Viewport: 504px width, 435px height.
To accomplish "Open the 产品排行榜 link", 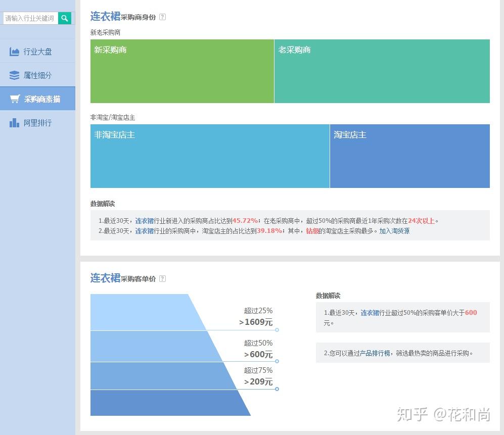I will pos(375,353).
